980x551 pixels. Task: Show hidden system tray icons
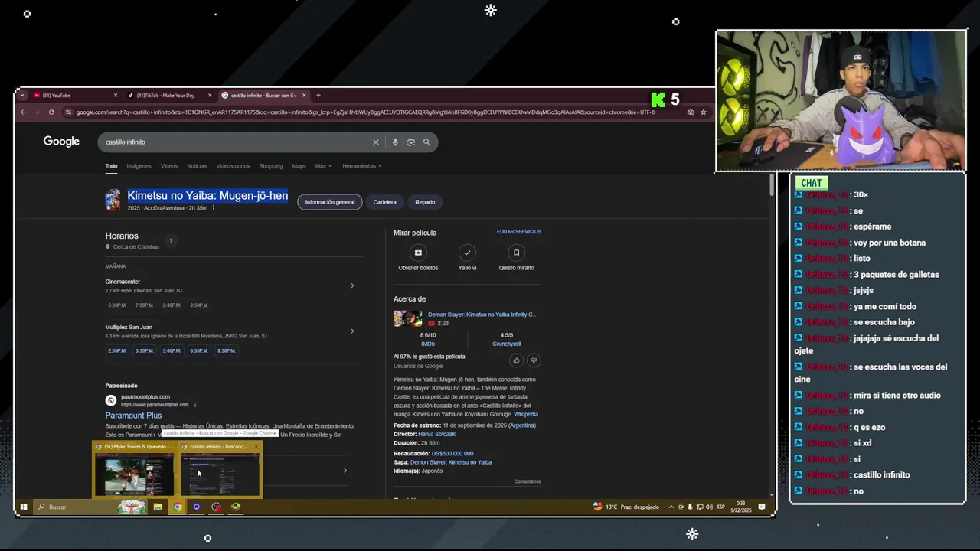(x=671, y=507)
